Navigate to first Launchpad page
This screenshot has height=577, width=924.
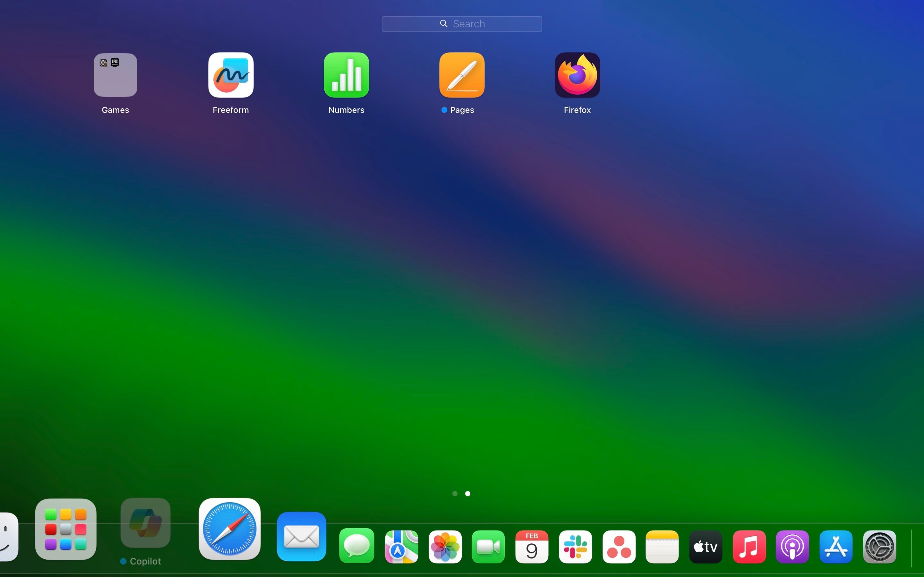tap(455, 493)
